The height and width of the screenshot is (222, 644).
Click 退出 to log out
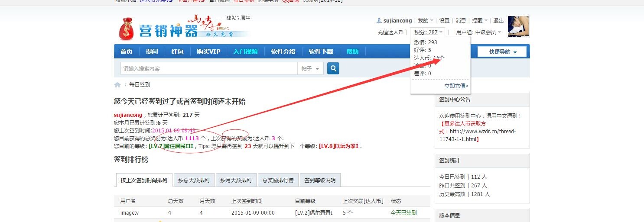tap(498, 21)
